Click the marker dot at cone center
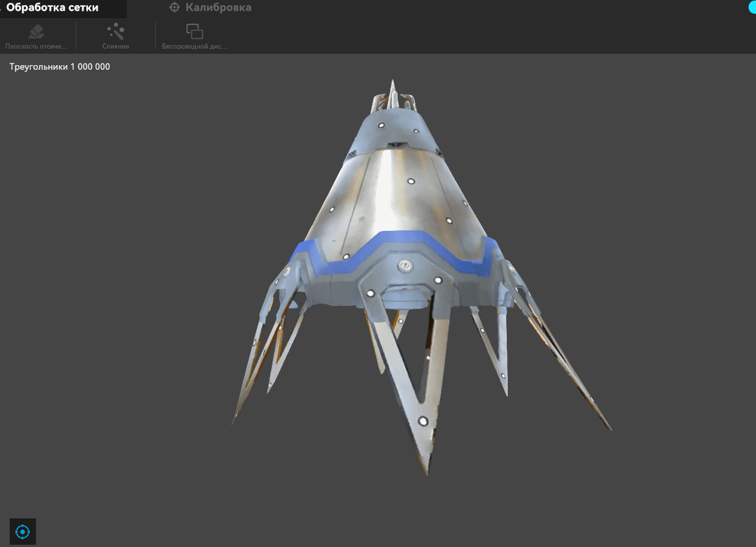The image size is (756, 547). pos(411,182)
